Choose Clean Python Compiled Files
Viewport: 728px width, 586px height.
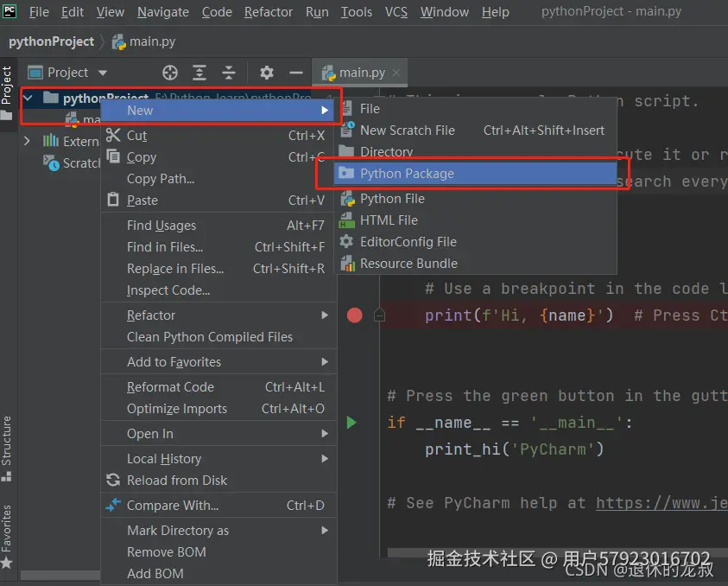coord(218,336)
